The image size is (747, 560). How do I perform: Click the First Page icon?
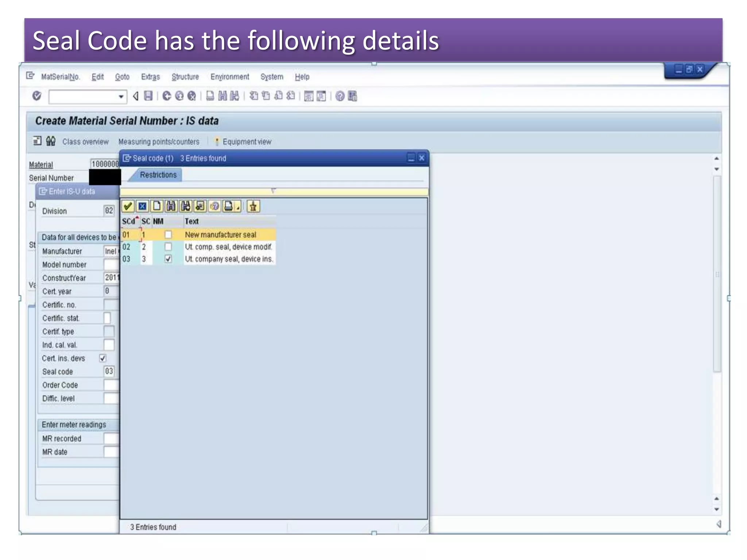[254, 96]
